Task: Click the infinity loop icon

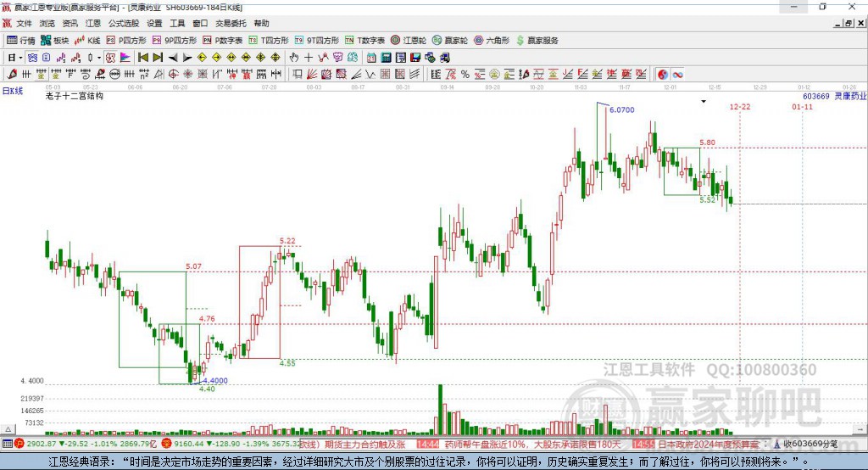Action: point(677,74)
